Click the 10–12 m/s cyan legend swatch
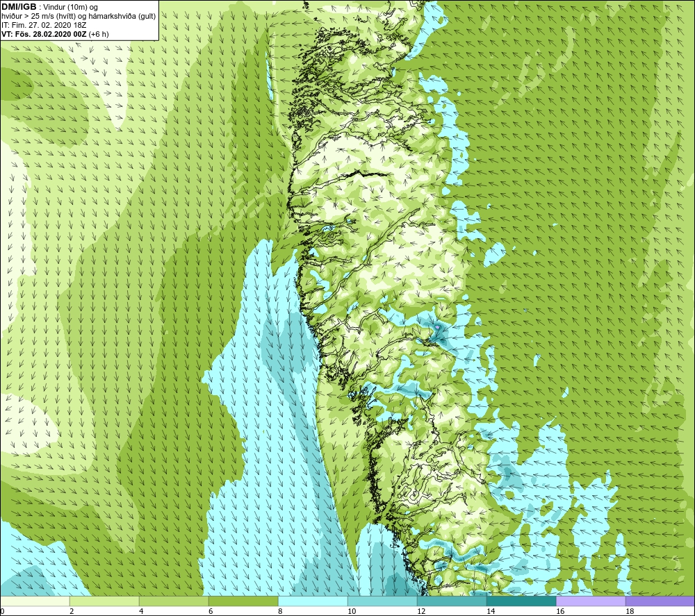The image size is (695, 616). (382, 601)
